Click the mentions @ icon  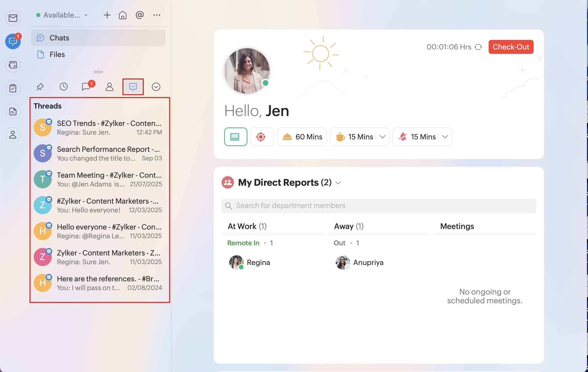point(139,15)
